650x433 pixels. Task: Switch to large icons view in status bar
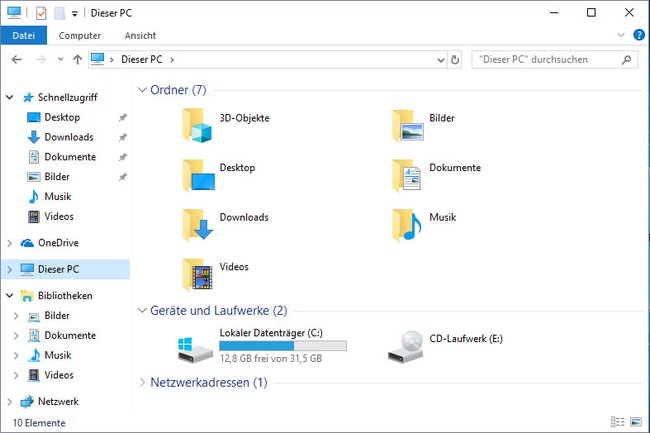(x=636, y=422)
